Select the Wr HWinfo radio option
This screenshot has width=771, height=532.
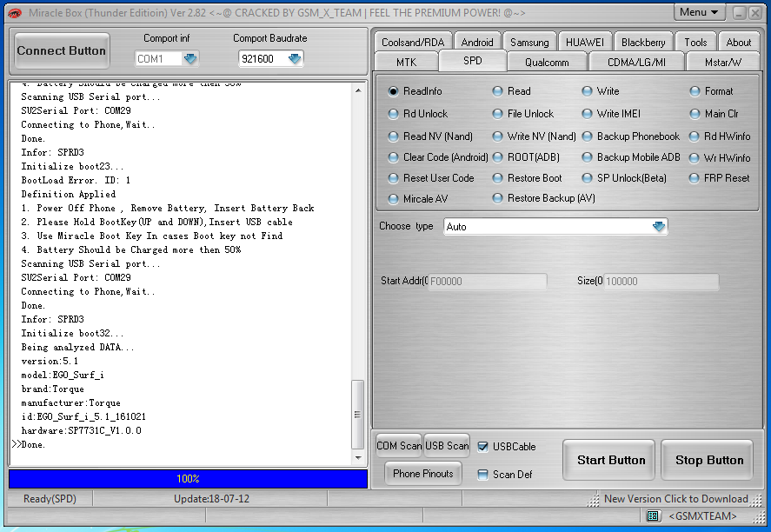click(694, 158)
